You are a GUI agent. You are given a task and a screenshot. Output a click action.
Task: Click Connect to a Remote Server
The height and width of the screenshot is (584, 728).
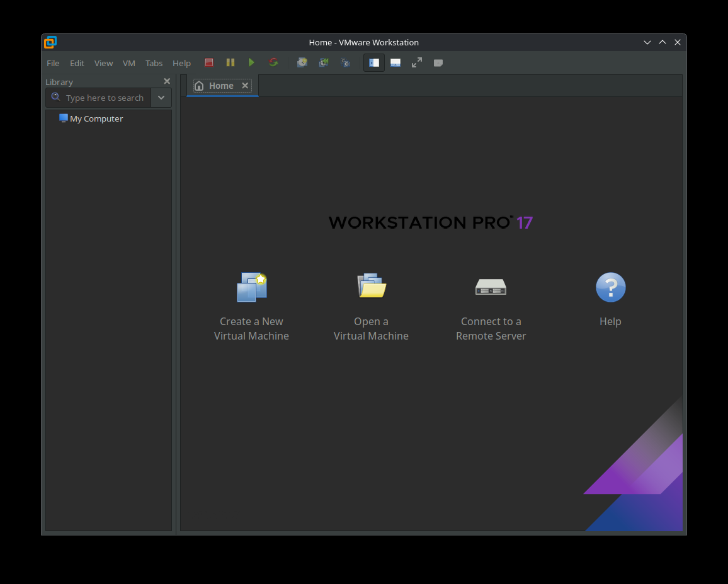[x=491, y=307]
